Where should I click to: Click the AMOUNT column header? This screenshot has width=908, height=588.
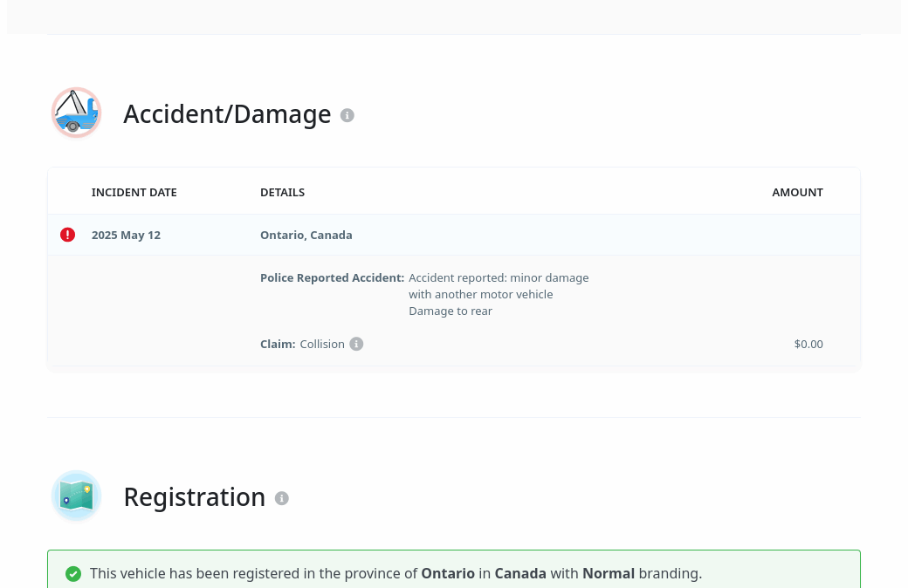coord(797,193)
